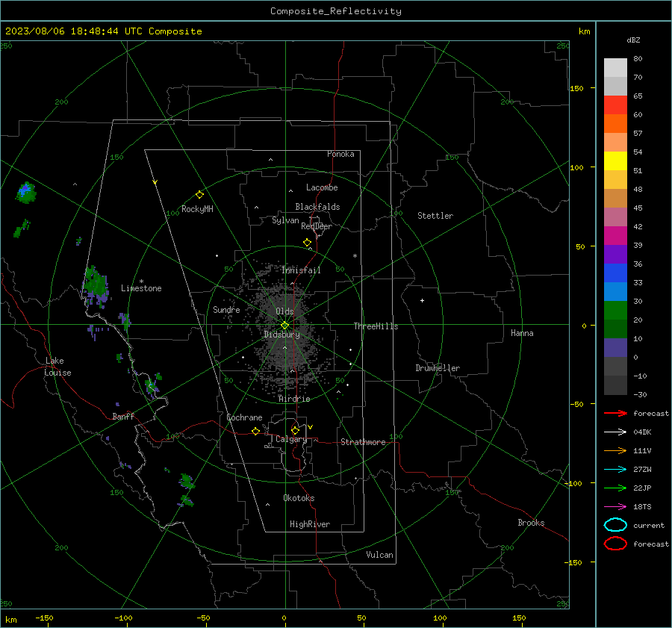This screenshot has width=672, height=628.
Task: Click the Ponoka town label
Action: click(340, 154)
